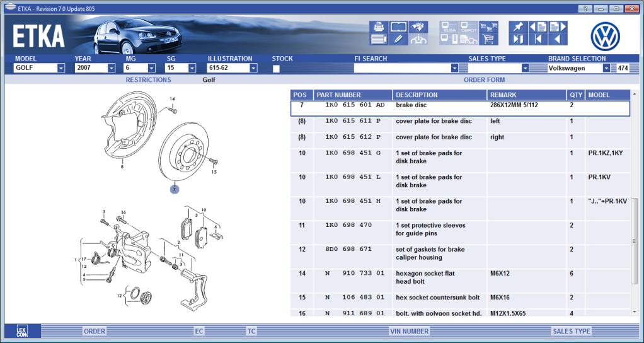Click the vehicle document icon
The width and height of the screenshot is (644, 343).
point(469,40)
